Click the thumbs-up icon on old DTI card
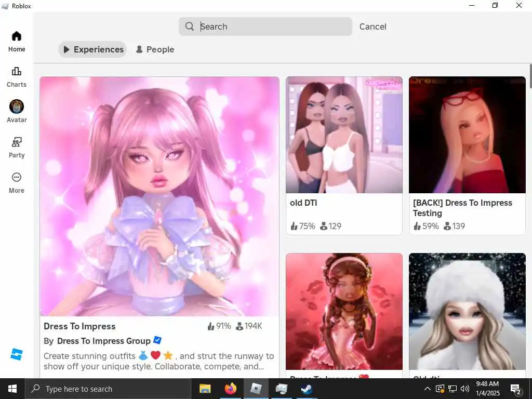This screenshot has height=399, width=532. [x=294, y=226]
